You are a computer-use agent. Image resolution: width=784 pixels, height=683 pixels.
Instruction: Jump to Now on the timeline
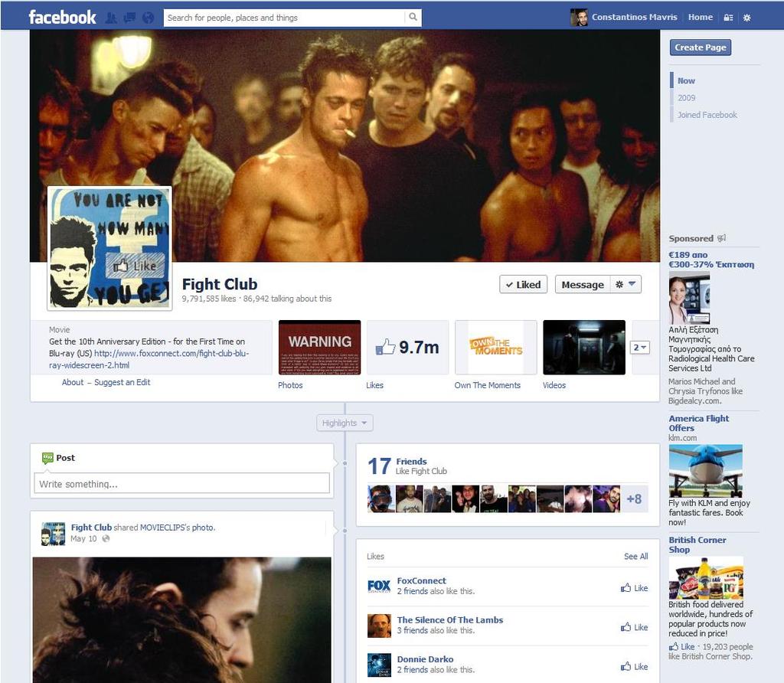point(686,80)
